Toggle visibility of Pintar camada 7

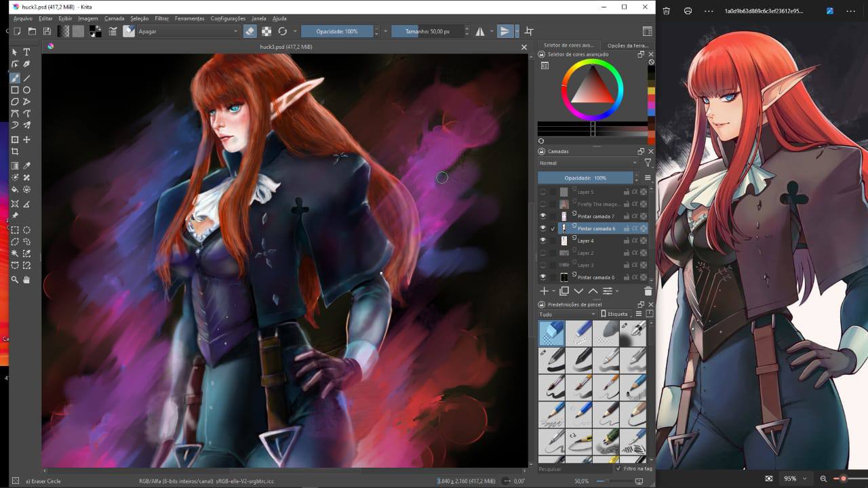pyautogui.click(x=542, y=216)
